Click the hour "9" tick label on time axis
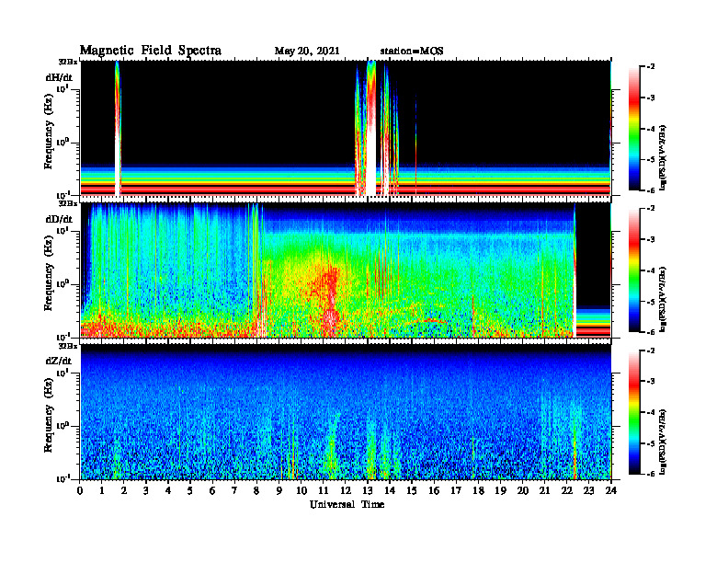 pos(279,490)
